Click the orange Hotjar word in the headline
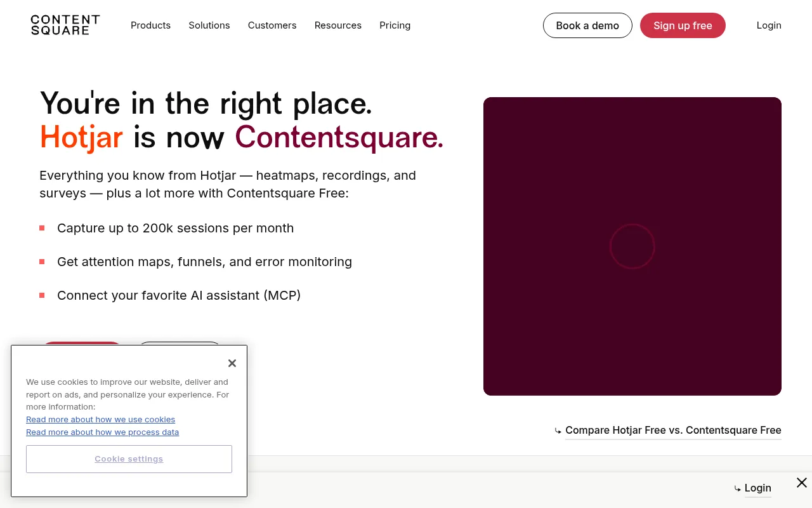Viewport: 812px width, 508px height. [x=81, y=137]
